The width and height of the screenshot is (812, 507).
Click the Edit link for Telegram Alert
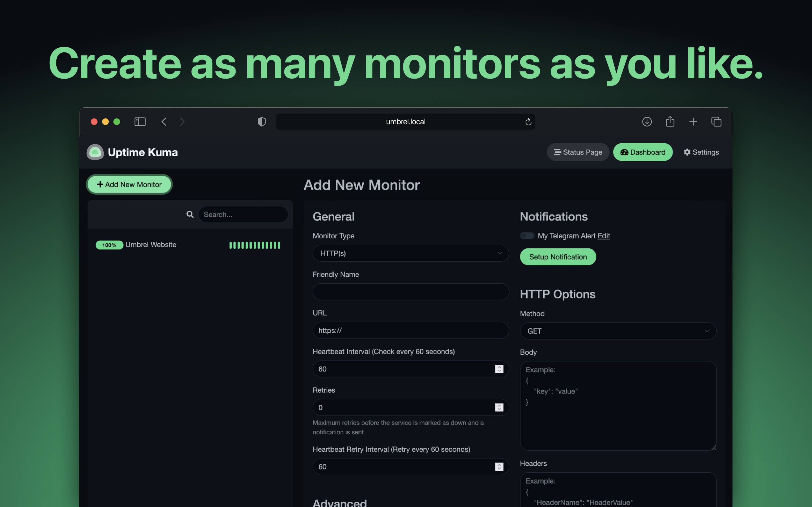[603, 236]
